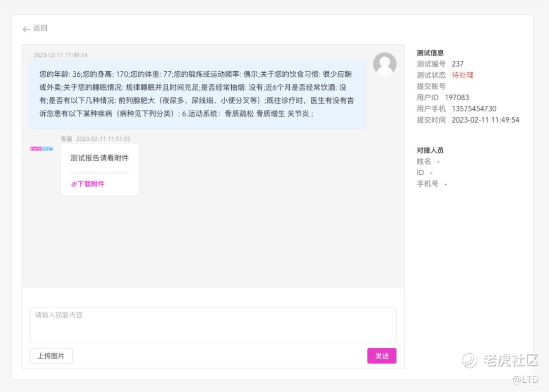Viewport: 549px width, 392px height.
Task: Click the 提交账号 label
Action: point(431,86)
